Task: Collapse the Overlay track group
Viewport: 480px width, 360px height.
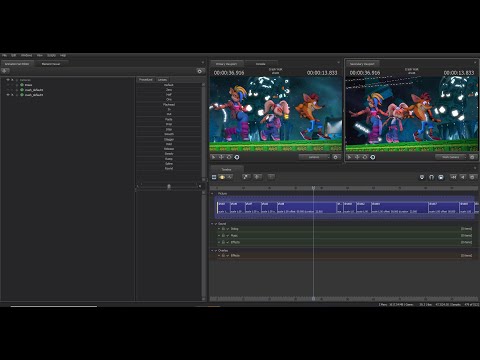Action: pyautogui.click(x=212, y=251)
